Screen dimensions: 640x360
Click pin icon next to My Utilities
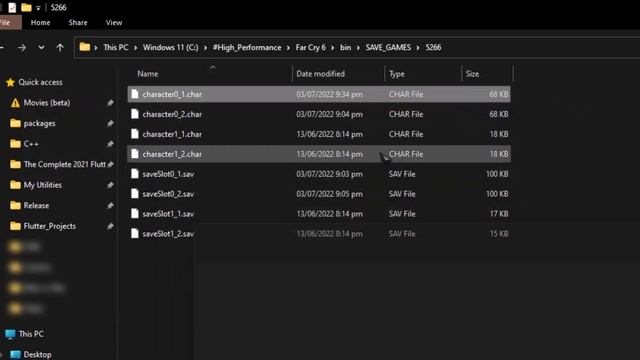[x=110, y=185]
